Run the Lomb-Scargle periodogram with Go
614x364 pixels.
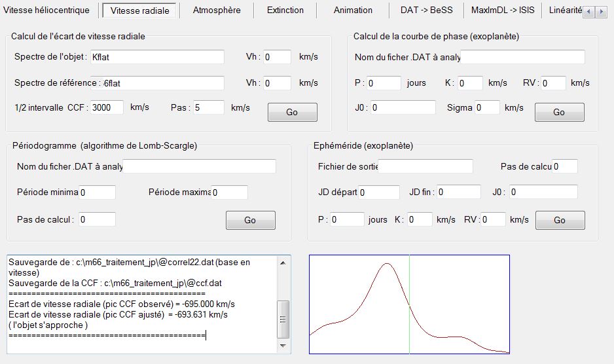pyautogui.click(x=250, y=220)
